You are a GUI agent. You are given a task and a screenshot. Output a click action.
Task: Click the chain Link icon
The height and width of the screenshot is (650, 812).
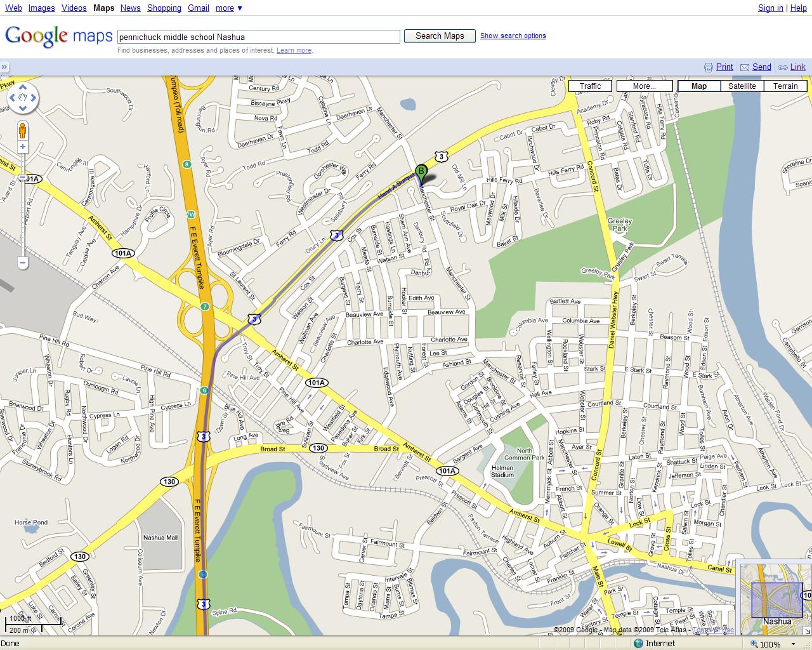(783, 67)
